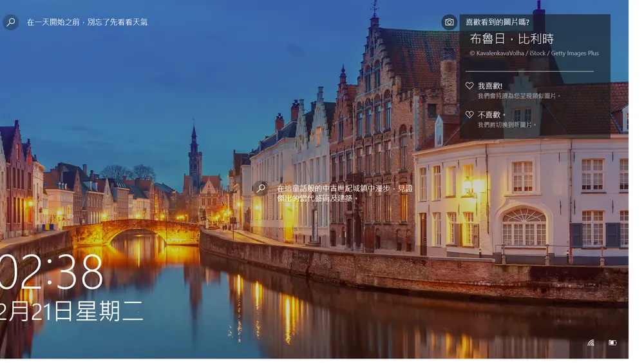Click the heart icon next to '不喜歡'

click(x=469, y=114)
